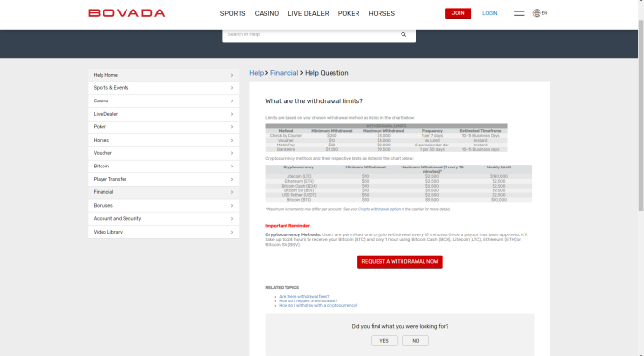
Task: Click the 'Bitcoin Cash (BCH)' table cell
Action: point(299,186)
